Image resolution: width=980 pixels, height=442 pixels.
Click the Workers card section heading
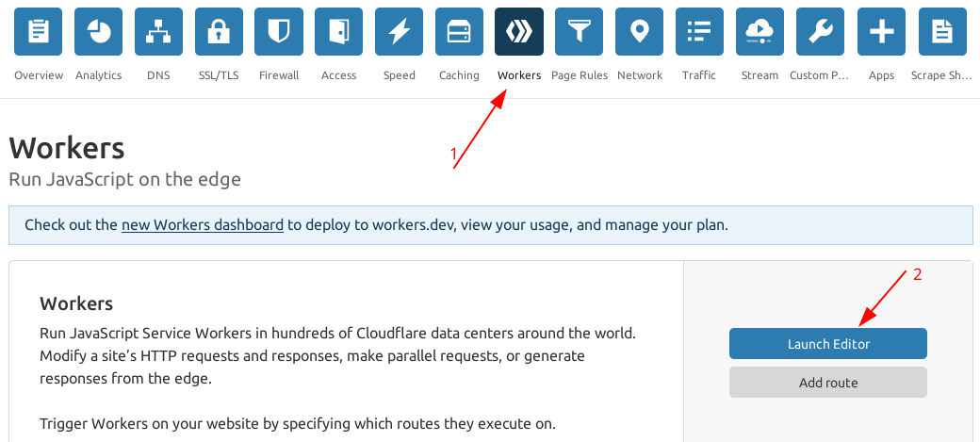click(76, 303)
